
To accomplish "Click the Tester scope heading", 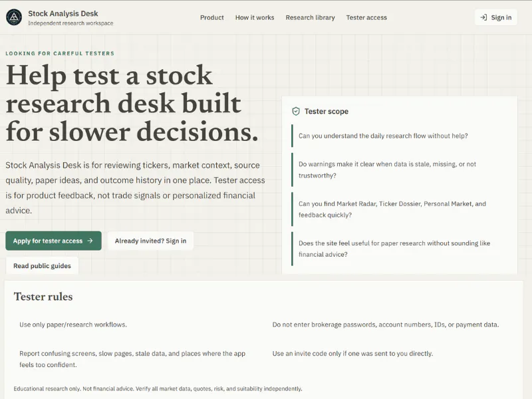I will point(326,111).
